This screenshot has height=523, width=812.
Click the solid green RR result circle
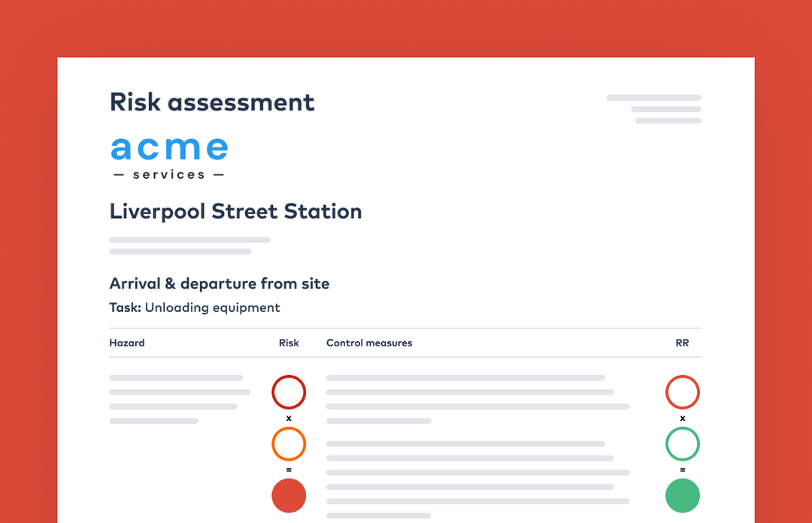tap(683, 496)
